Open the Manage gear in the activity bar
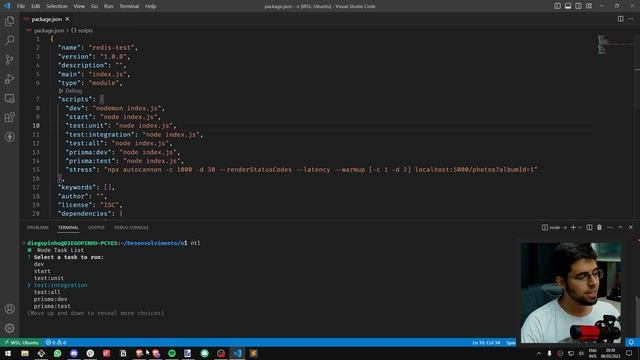 pos(9,328)
